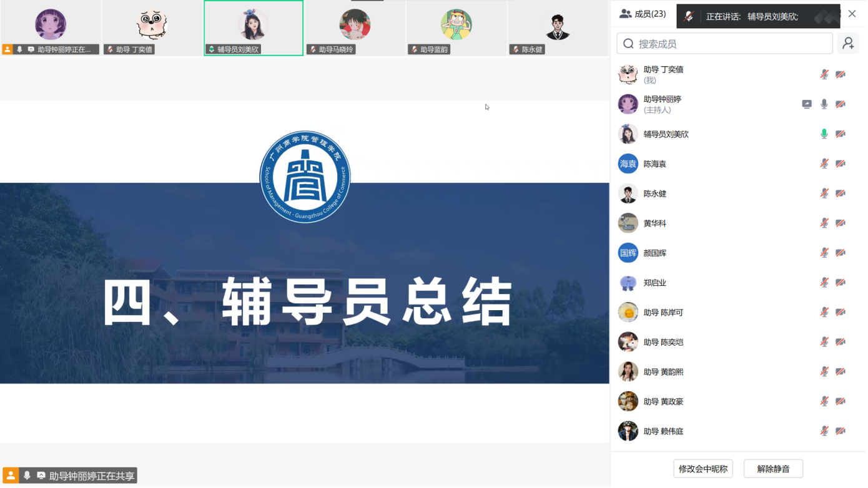The height and width of the screenshot is (488, 868).
Task: Open the add member invitation icon
Action: click(847, 43)
